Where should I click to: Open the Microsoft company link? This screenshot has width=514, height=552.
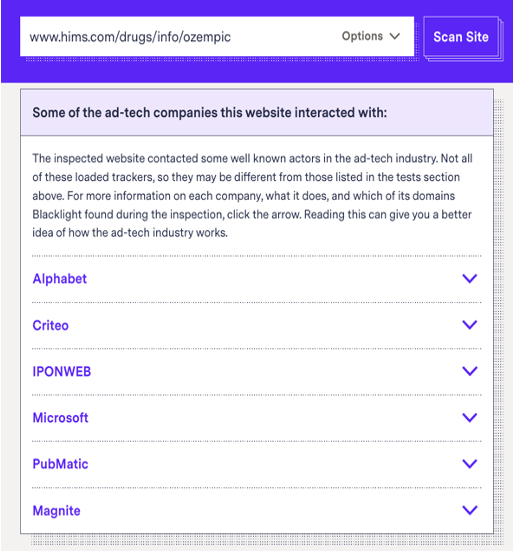(60, 418)
